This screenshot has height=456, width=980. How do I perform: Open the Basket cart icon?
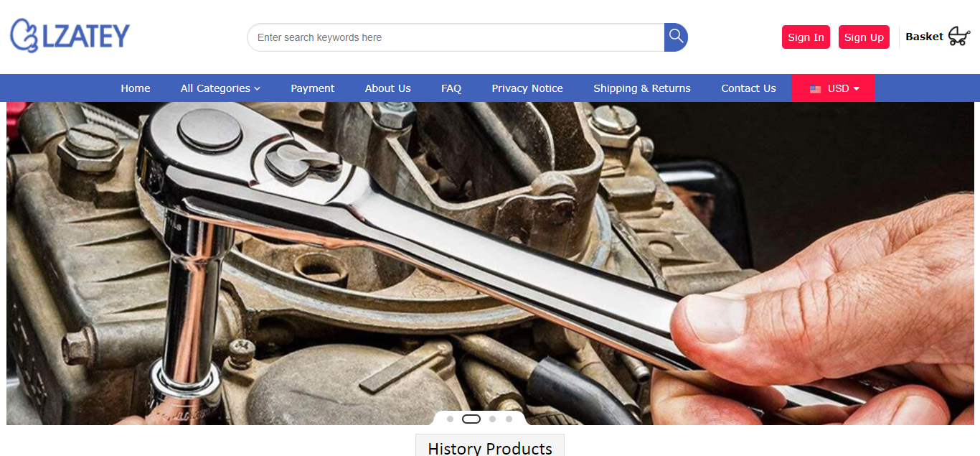[958, 37]
